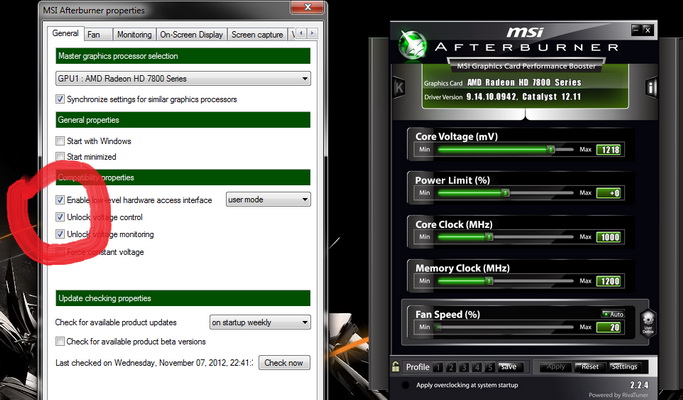The height and width of the screenshot is (400, 683).
Task: Toggle Apply overclocking at system startup
Action: pos(406,385)
